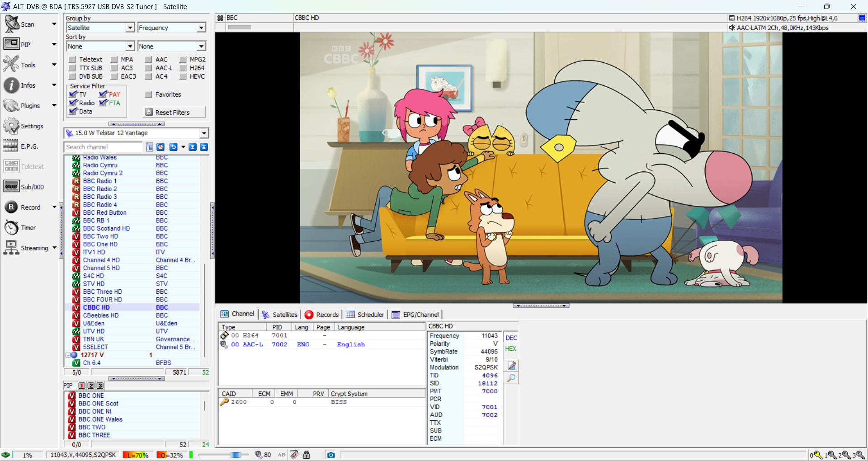Uncheck the Radio service filter
Image resolution: width=868 pixels, height=461 pixels.
point(73,103)
